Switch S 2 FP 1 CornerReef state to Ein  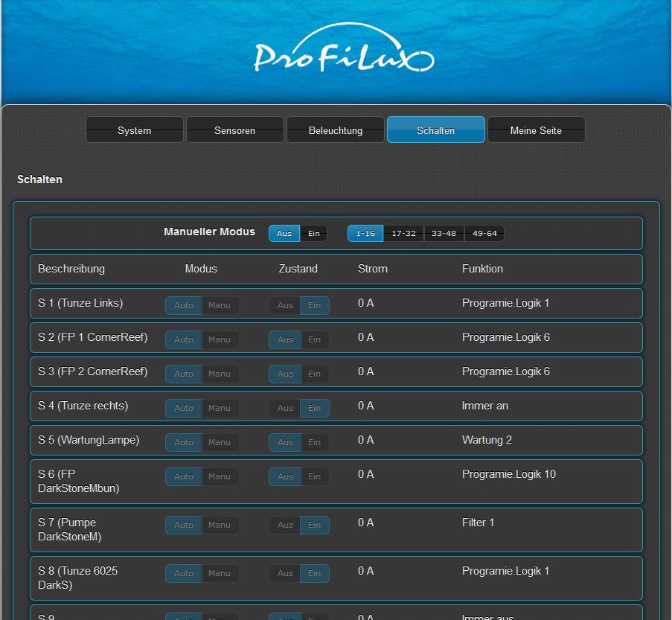[x=314, y=339]
